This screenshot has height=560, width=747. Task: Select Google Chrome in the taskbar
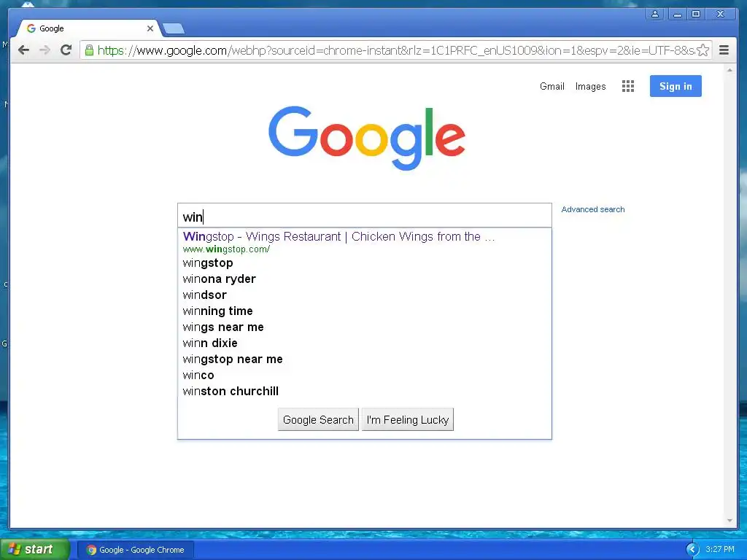pos(136,550)
